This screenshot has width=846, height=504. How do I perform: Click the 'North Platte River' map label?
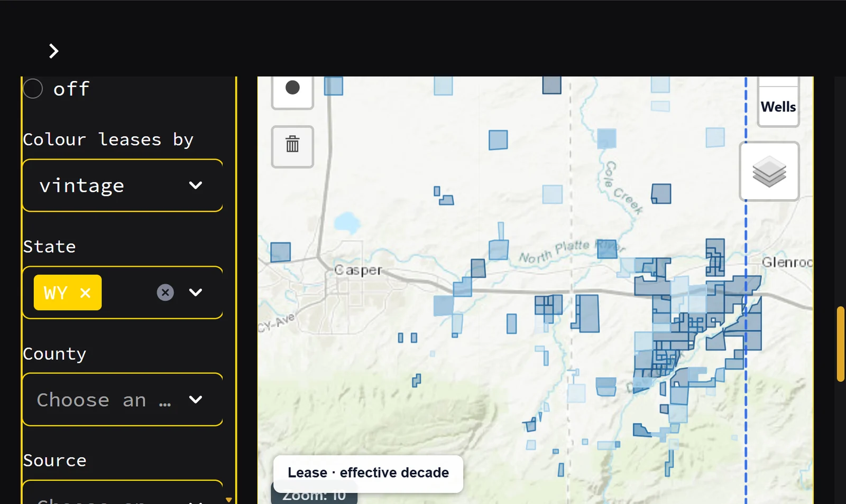coord(572,251)
